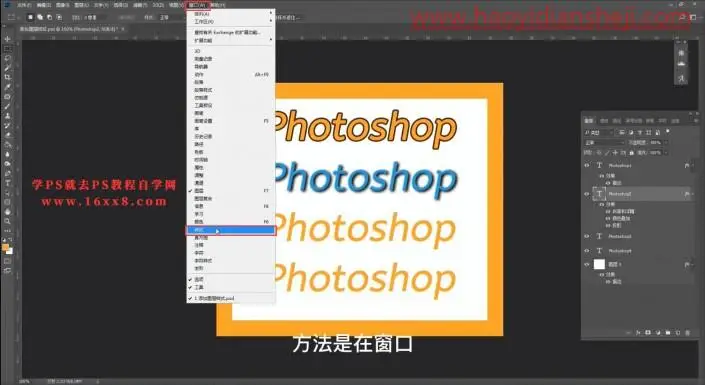Toggle visibility of 斜面和浮雕 effect
Screen dimensions: 705x385
[x=608, y=211]
